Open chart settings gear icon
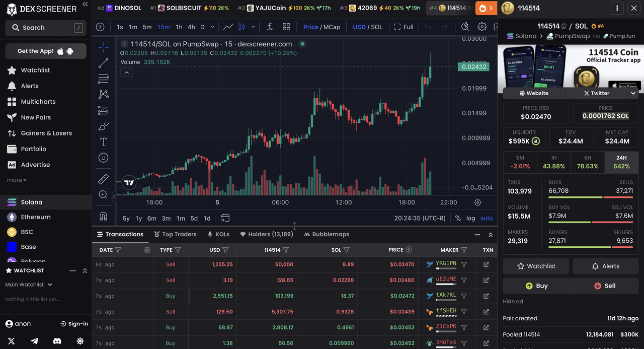 (482, 27)
